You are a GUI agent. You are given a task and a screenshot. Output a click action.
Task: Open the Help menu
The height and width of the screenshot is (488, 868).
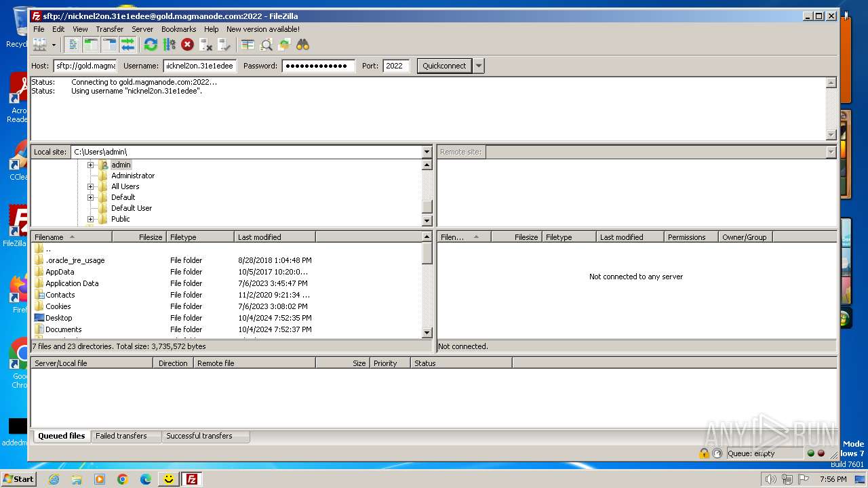click(211, 29)
